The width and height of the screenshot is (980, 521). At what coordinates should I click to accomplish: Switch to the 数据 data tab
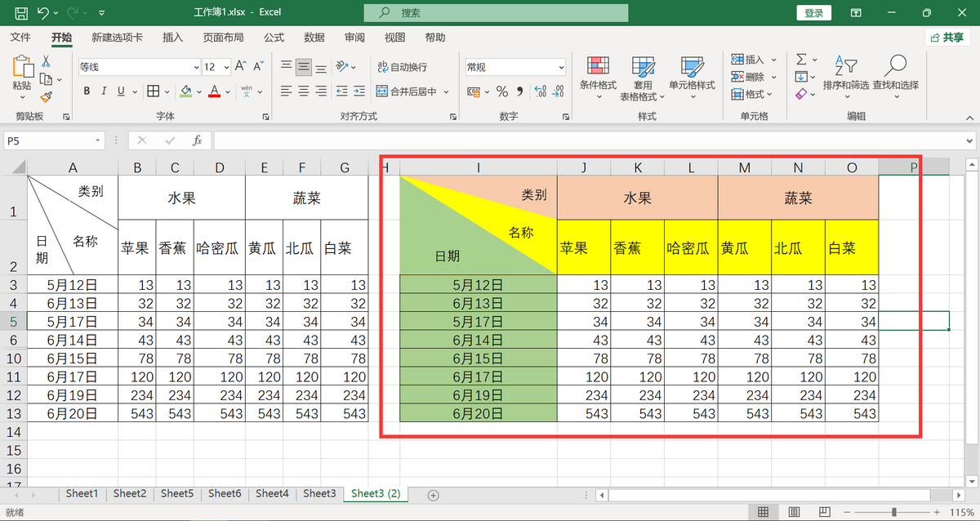click(314, 38)
